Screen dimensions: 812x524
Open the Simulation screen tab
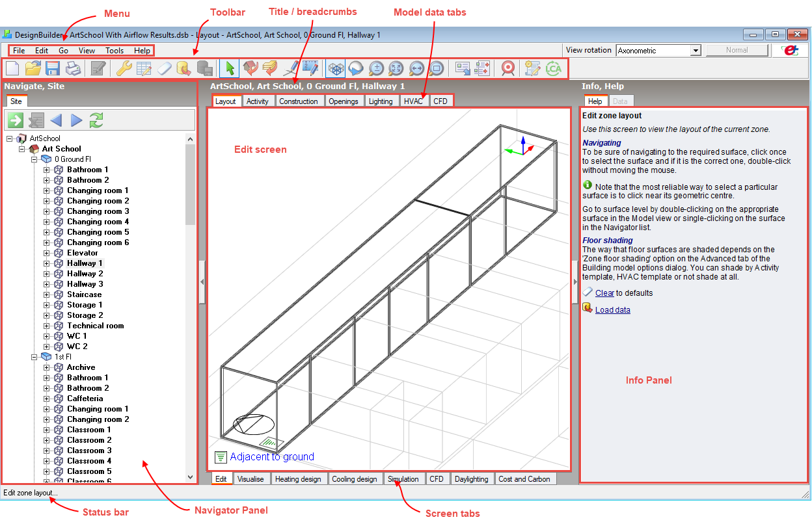(403, 479)
